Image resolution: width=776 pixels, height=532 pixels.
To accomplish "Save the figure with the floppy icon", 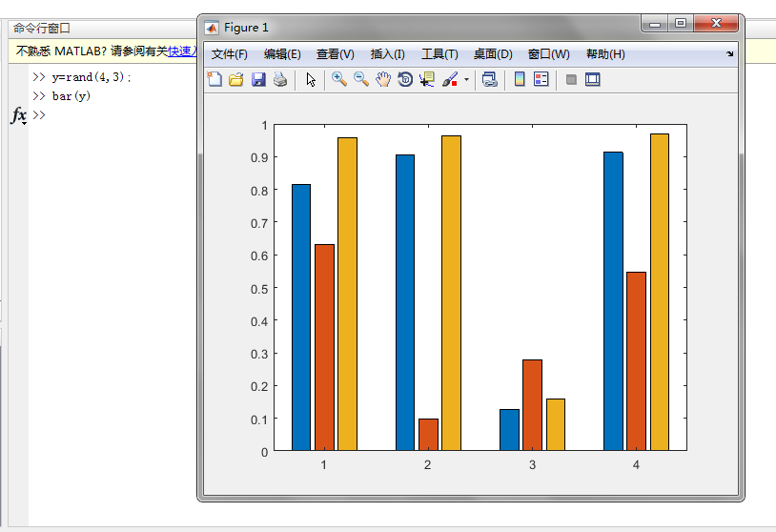I will click(x=258, y=79).
